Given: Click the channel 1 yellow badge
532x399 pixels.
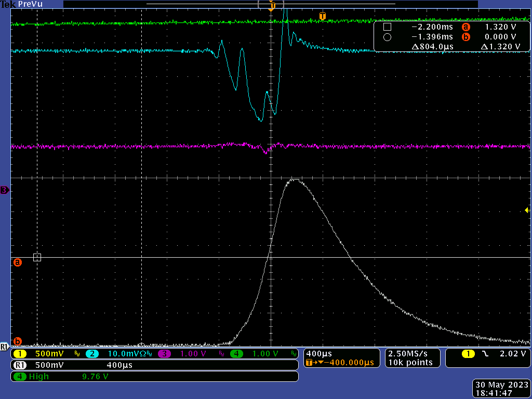Looking at the screenshot, I should 20,354.
